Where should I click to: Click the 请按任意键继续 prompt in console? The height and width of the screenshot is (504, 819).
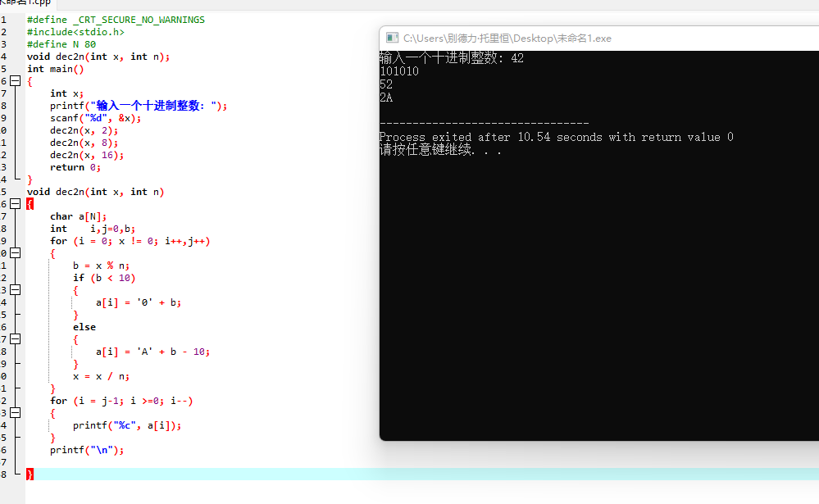pos(441,150)
